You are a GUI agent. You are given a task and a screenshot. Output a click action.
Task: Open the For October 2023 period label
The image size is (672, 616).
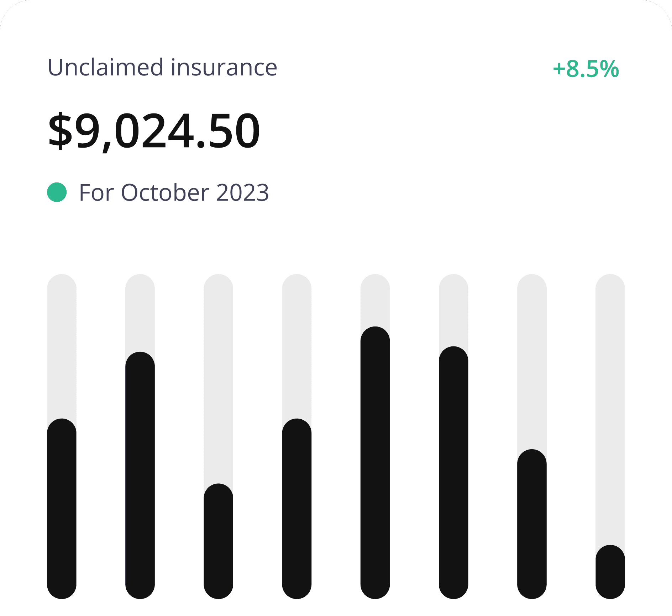coord(174,192)
